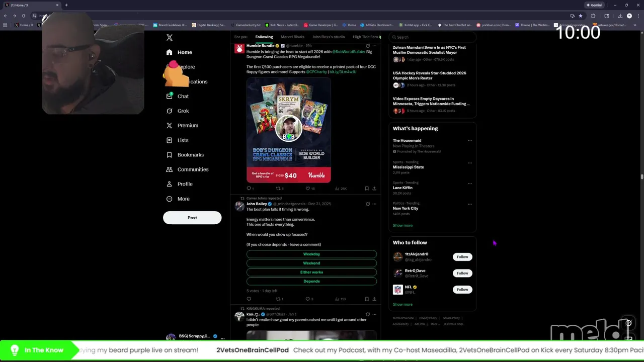Click Grok icon on John Bailey's post

coord(367,204)
